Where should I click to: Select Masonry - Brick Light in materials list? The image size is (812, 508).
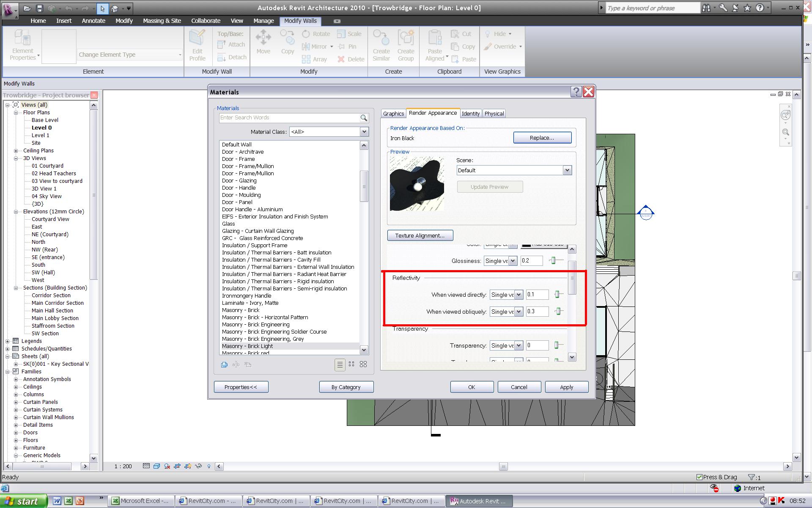pos(247,346)
